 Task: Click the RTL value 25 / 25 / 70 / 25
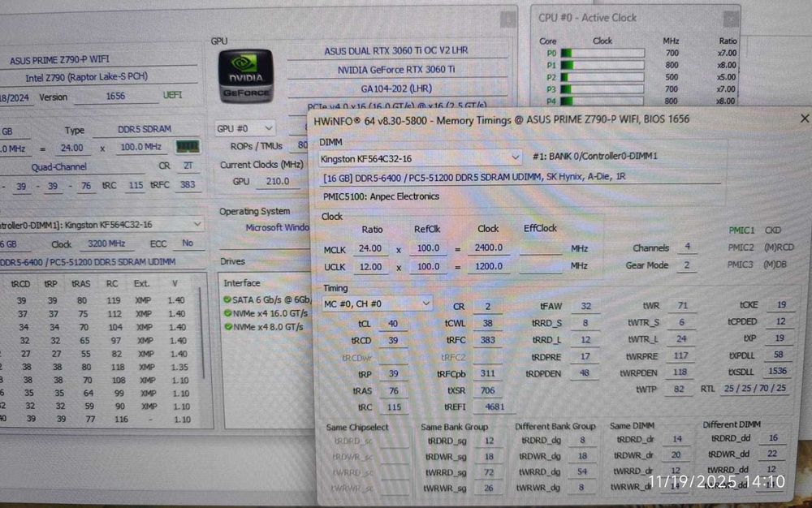pos(755,388)
